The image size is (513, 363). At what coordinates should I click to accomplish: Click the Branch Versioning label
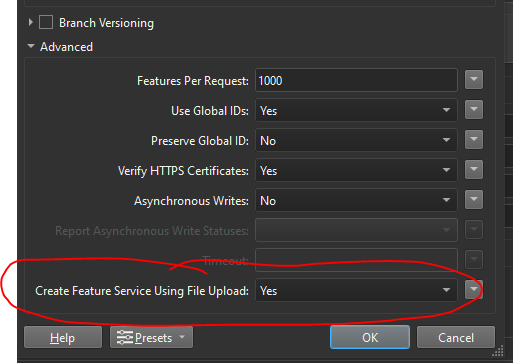(x=106, y=23)
